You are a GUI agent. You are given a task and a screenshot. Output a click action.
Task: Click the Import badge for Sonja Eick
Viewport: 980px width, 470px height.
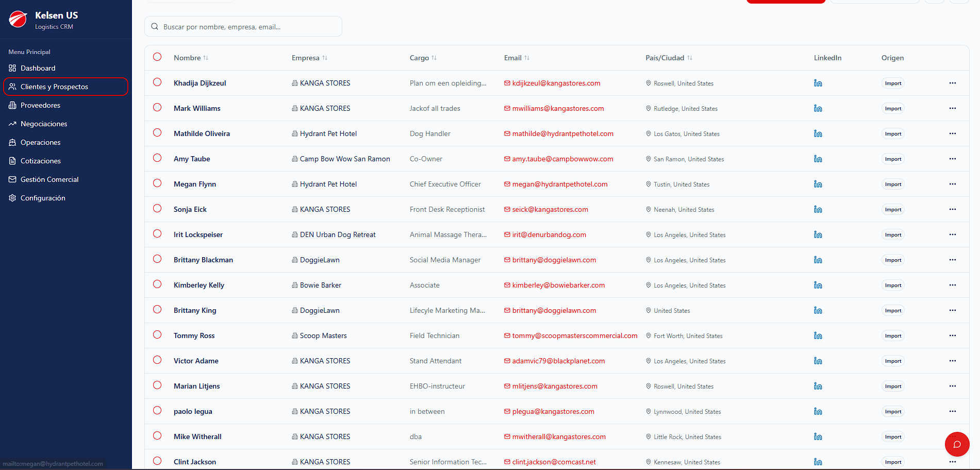[x=893, y=210]
